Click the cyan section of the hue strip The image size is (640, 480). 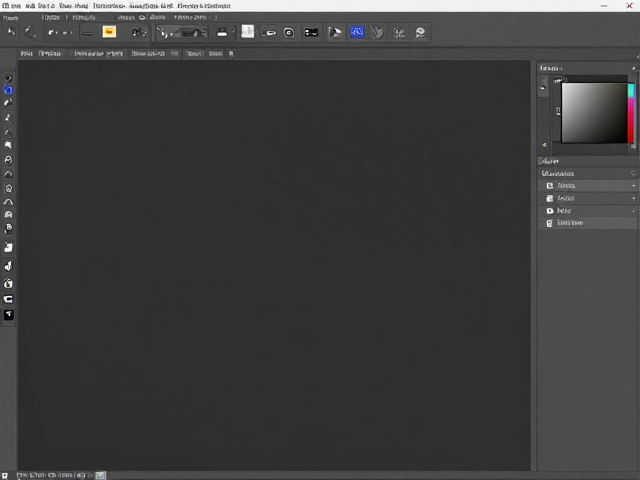click(631, 90)
